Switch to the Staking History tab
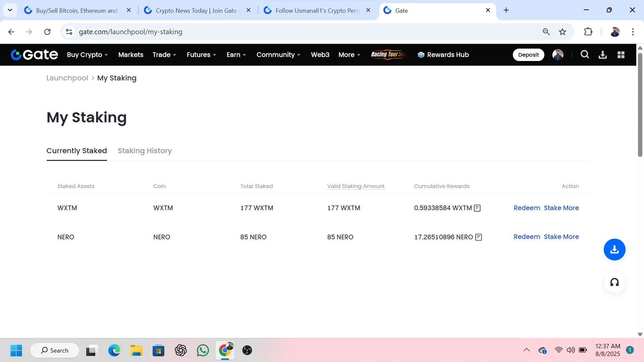Viewport: 644px width, 362px height. [x=145, y=151]
